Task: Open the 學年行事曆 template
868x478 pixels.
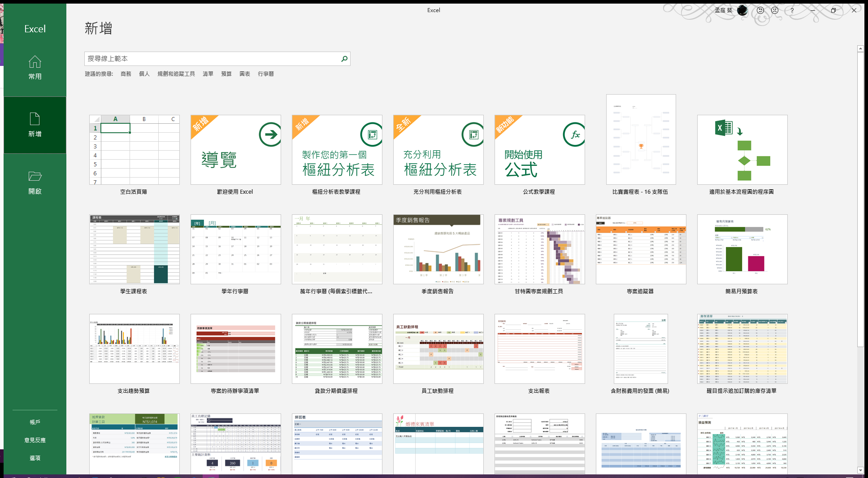Action: (x=236, y=249)
